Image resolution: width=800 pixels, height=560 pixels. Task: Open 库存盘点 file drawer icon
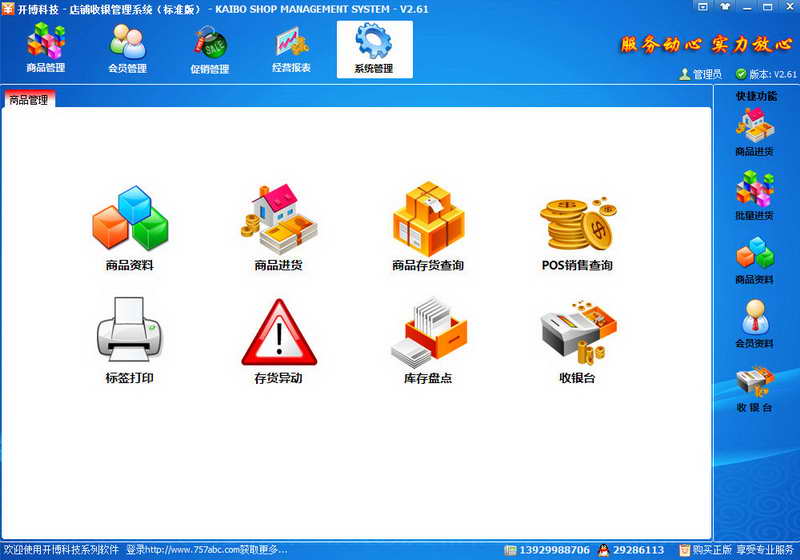point(428,333)
